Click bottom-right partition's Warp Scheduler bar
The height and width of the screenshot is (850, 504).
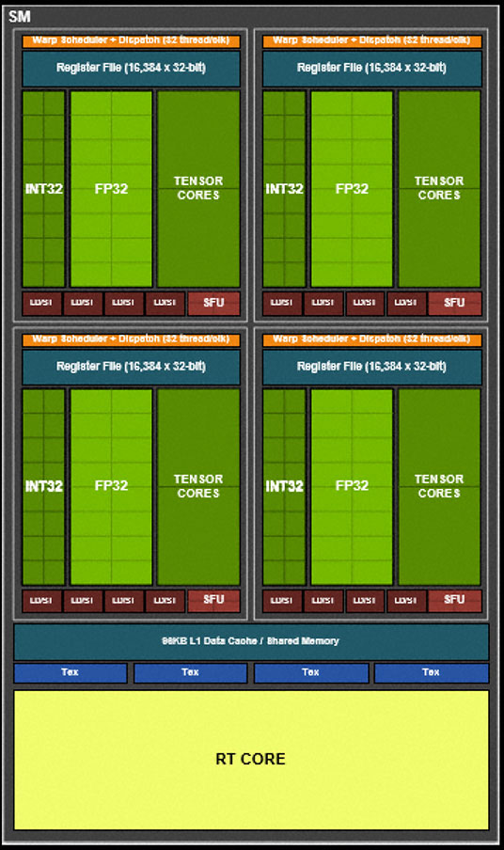(371, 339)
